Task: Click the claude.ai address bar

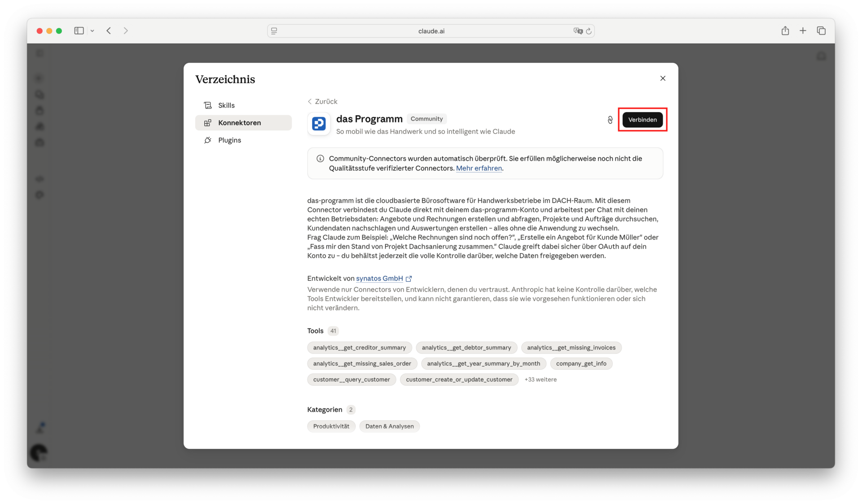Action: (x=431, y=31)
